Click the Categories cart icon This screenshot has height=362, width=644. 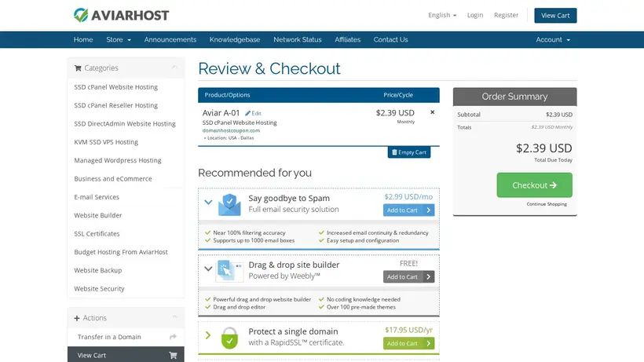[78, 68]
